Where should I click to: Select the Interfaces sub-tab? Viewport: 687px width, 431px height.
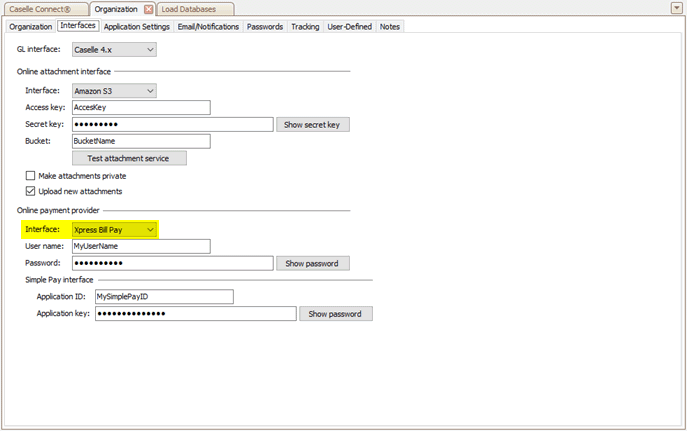[78, 25]
